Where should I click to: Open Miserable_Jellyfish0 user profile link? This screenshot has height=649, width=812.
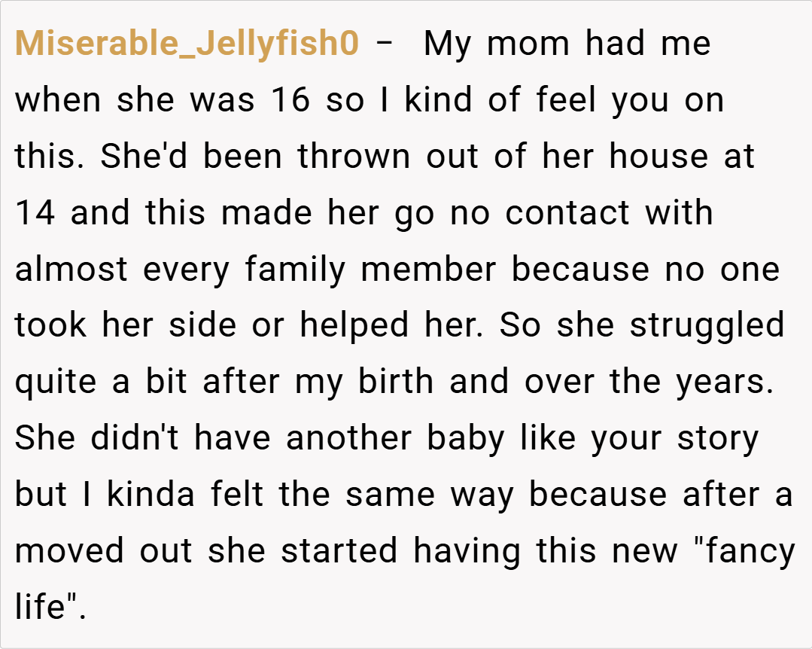(x=187, y=44)
